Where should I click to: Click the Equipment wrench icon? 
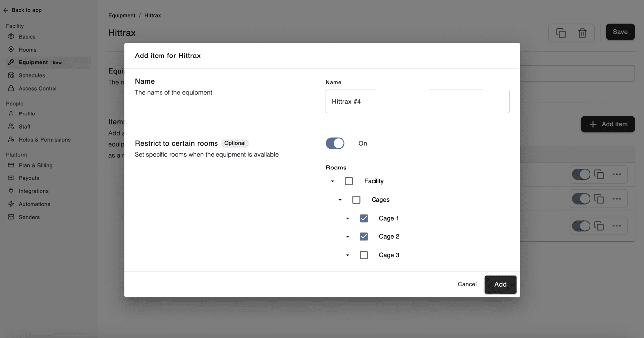pyautogui.click(x=11, y=62)
